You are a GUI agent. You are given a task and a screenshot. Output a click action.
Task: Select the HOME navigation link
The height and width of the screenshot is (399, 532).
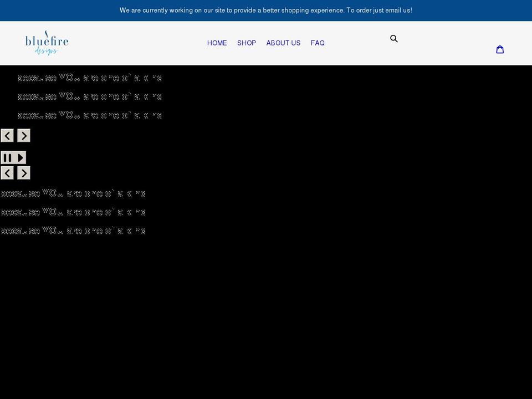click(217, 43)
